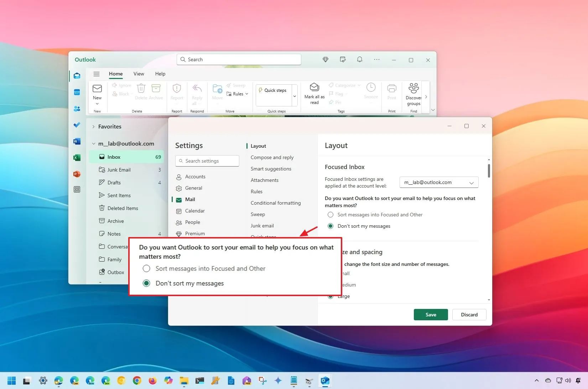
Task: Click the Archive icon in ribbon
Action: coord(156,91)
